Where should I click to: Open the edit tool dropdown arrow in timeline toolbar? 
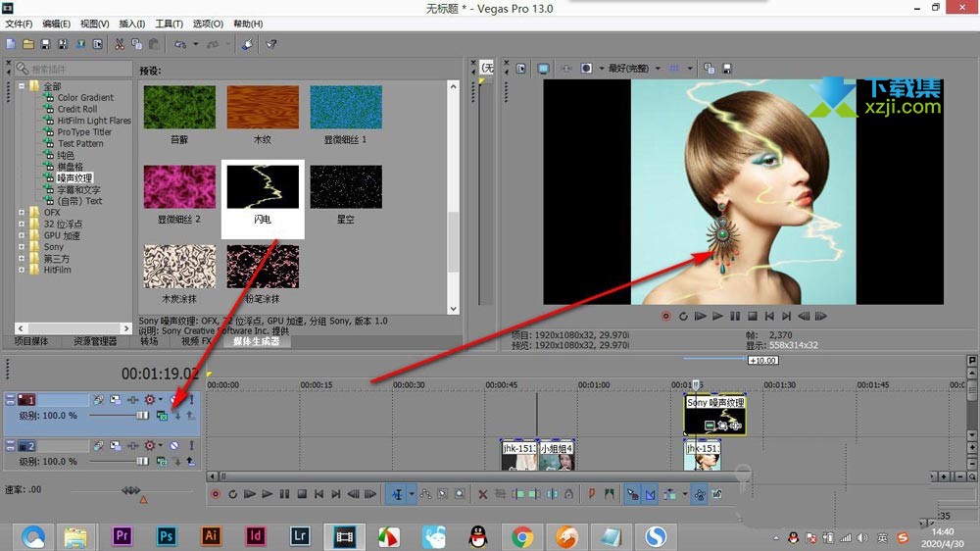tap(412, 494)
